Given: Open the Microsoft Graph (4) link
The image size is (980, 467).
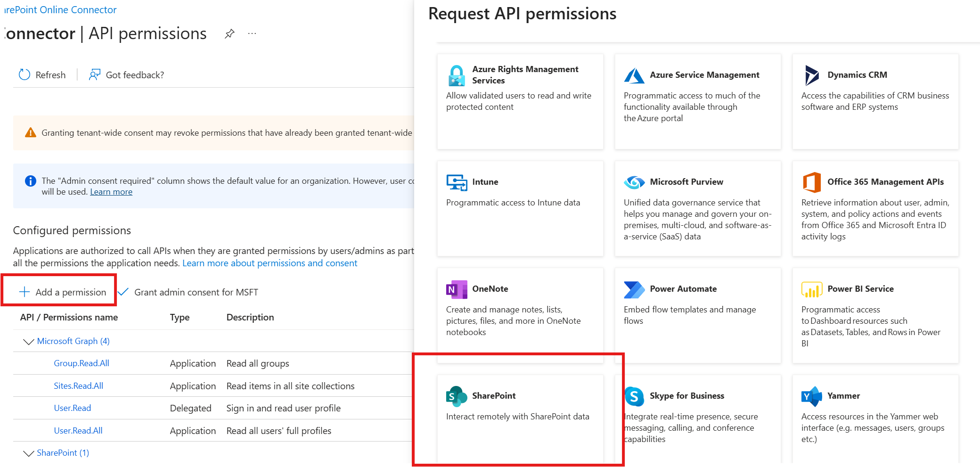Looking at the screenshot, I should point(73,341).
